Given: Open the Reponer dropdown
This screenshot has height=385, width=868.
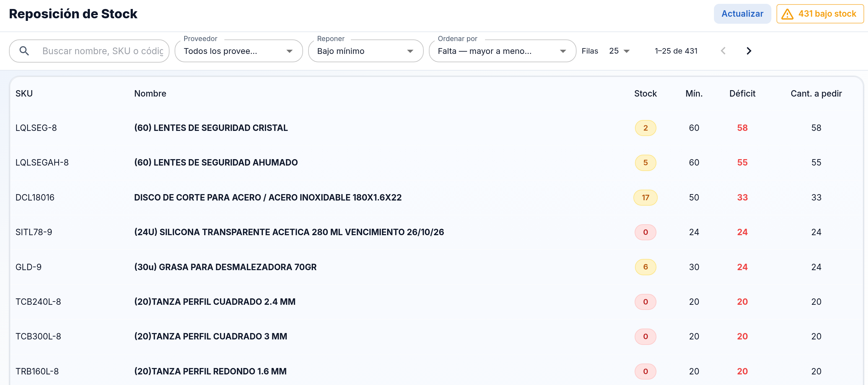Looking at the screenshot, I should pyautogui.click(x=366, y=51).
